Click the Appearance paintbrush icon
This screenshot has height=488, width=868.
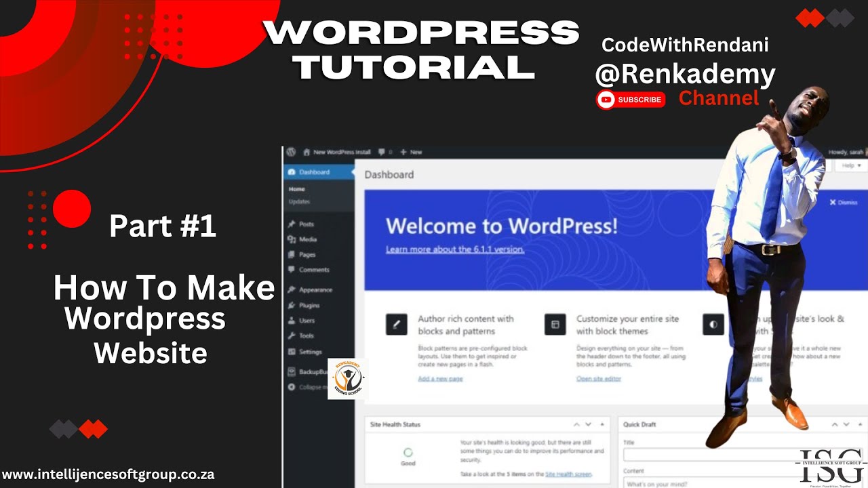click(x=292, y=289)
